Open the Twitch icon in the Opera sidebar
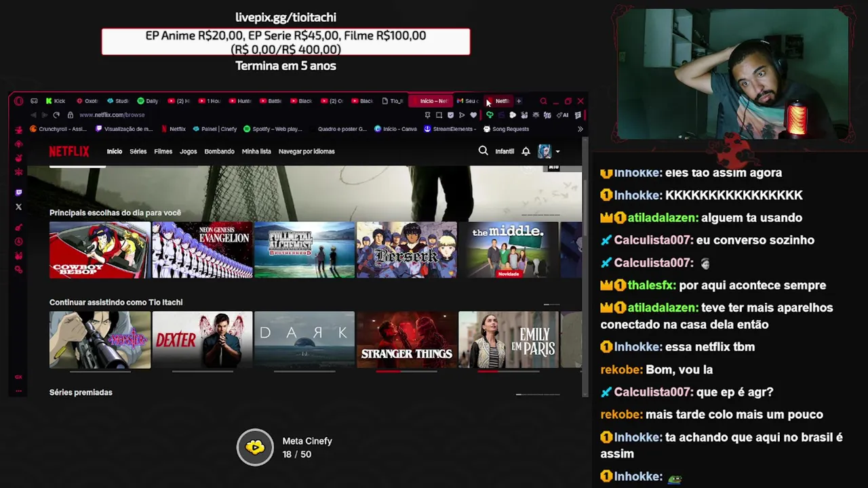Screen dimensions: 868x488 [x=18, y=192]
